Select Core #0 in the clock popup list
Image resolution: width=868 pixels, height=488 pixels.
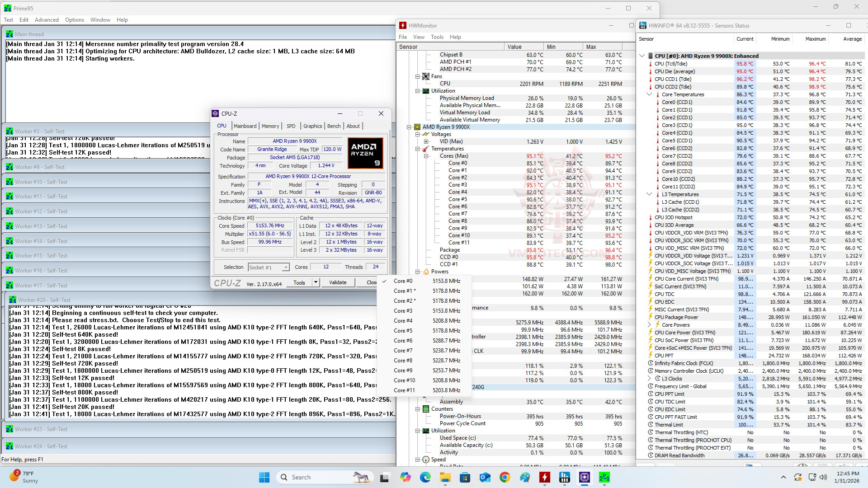403,281
